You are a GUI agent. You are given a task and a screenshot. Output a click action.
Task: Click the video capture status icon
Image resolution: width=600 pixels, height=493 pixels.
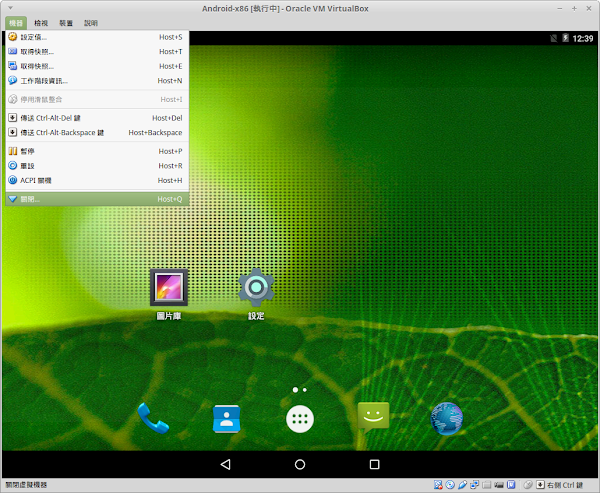coord(499,485)
